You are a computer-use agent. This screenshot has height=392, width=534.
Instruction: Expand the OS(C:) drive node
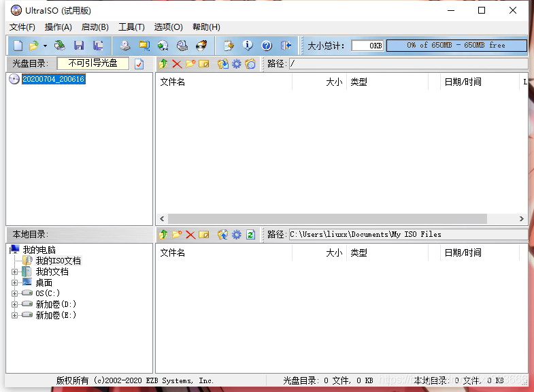tap(15, 293)
